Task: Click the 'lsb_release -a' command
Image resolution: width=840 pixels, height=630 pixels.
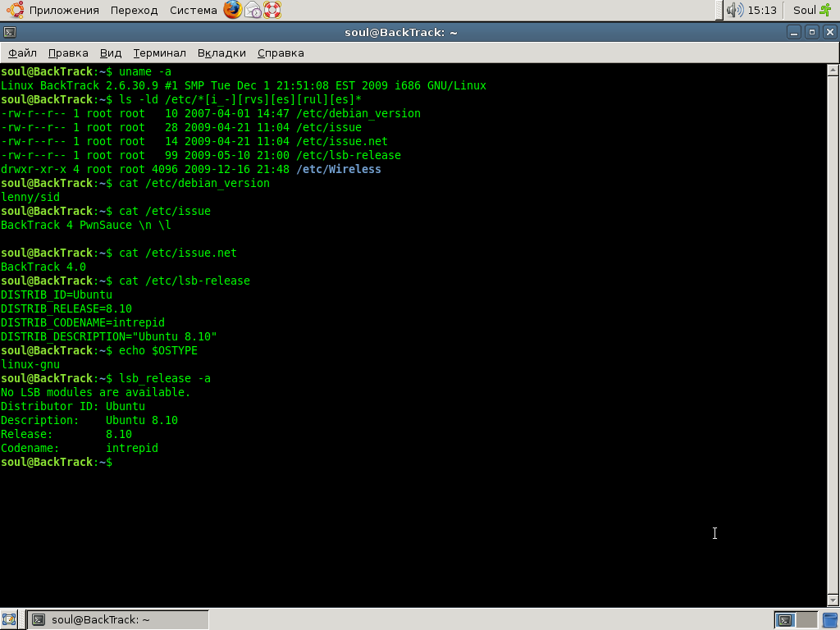Action: 164,378
